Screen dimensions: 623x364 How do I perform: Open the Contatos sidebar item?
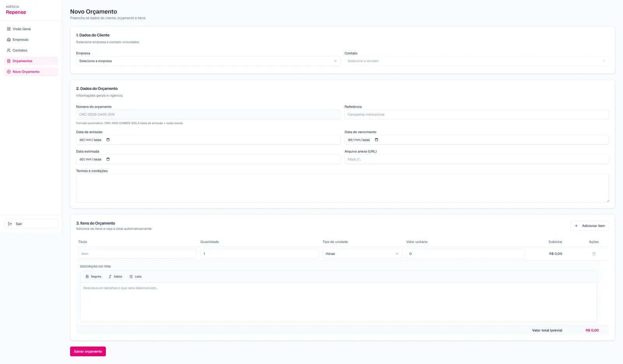pyautogui.click(x=31, y=50)
